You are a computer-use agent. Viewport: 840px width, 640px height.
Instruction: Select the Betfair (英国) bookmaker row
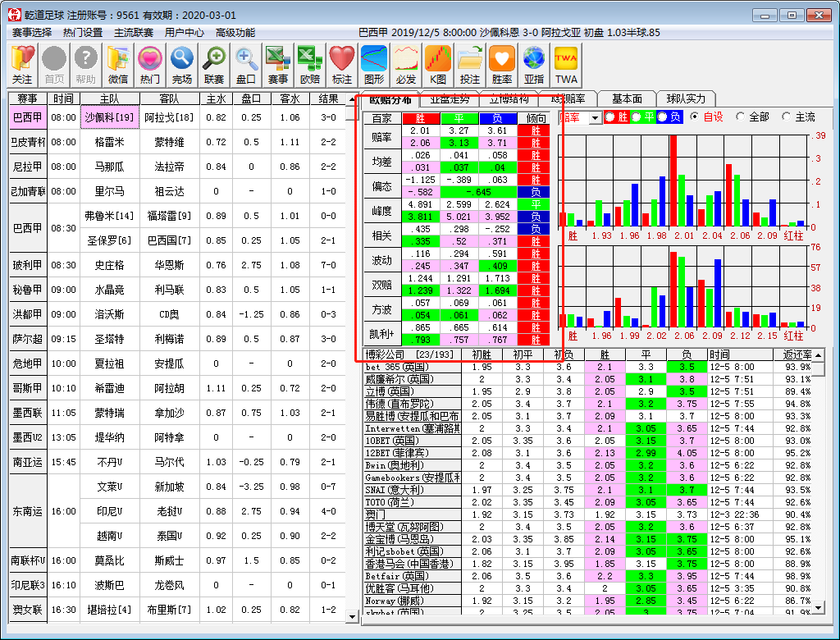[588, 576]
